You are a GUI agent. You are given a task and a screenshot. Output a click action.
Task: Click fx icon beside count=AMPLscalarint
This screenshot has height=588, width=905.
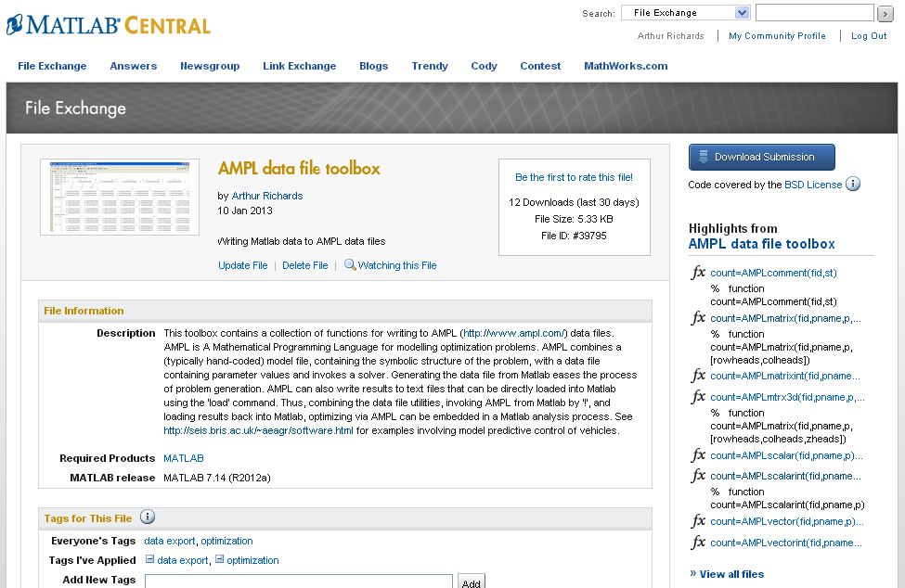tap(698, 475)
